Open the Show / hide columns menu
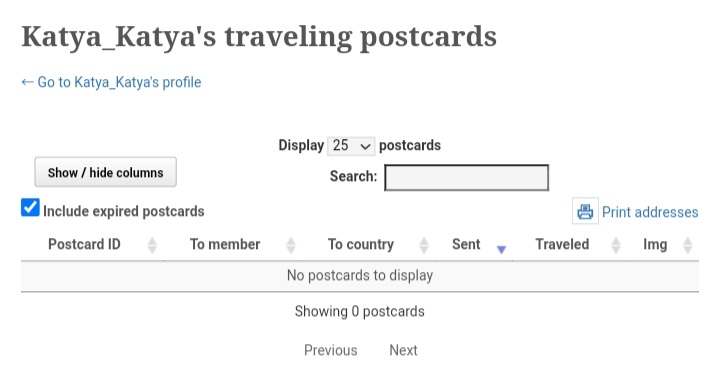This screenshot has width=720, height=371. [106, 172]
